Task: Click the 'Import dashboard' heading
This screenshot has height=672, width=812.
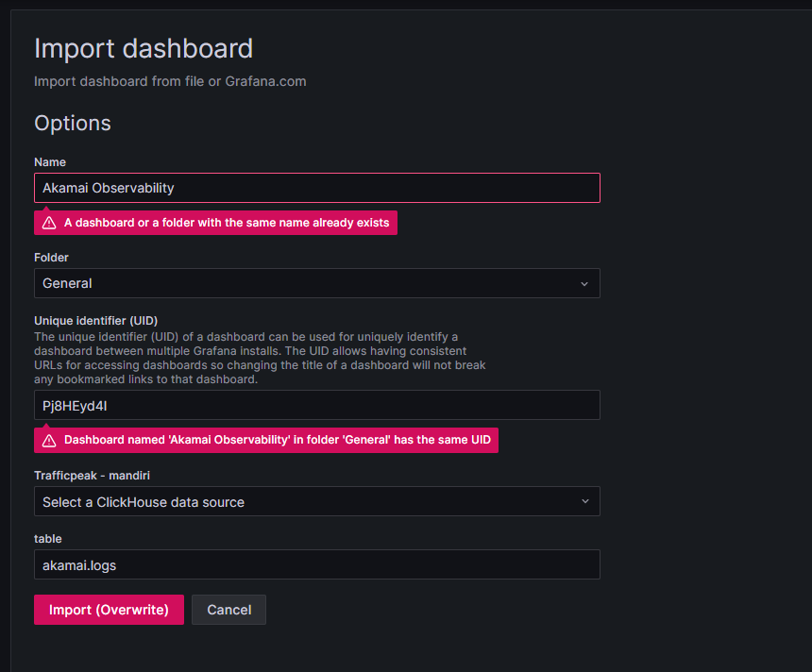Action: [144, 49]
